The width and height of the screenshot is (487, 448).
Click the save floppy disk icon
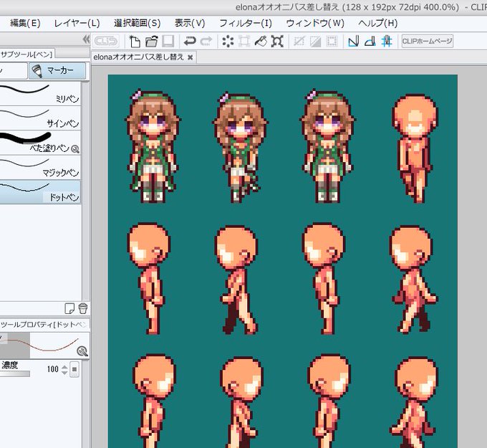coord(168,41)
